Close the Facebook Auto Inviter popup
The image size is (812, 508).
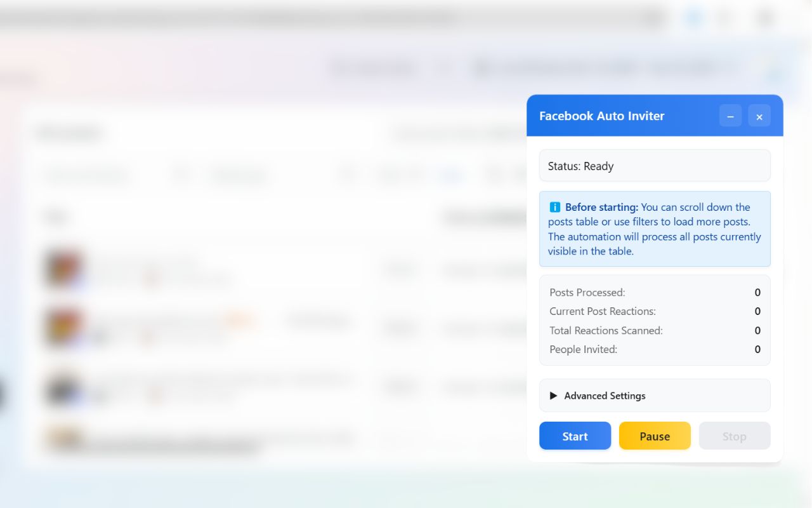[759, 116]
